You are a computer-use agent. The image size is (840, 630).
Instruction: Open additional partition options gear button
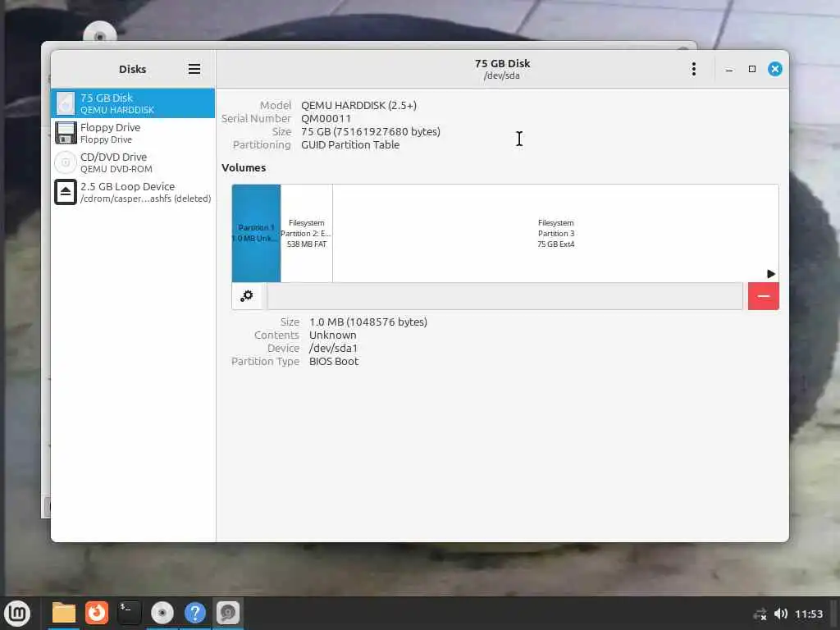pos(247,295)
